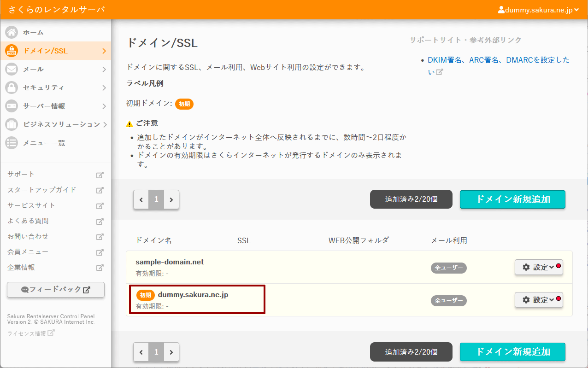This screenshot has height=368, width=588.
Task: Click the dummy.sakura.ne.jp domain name in list
Action: (x=193, y=295)
